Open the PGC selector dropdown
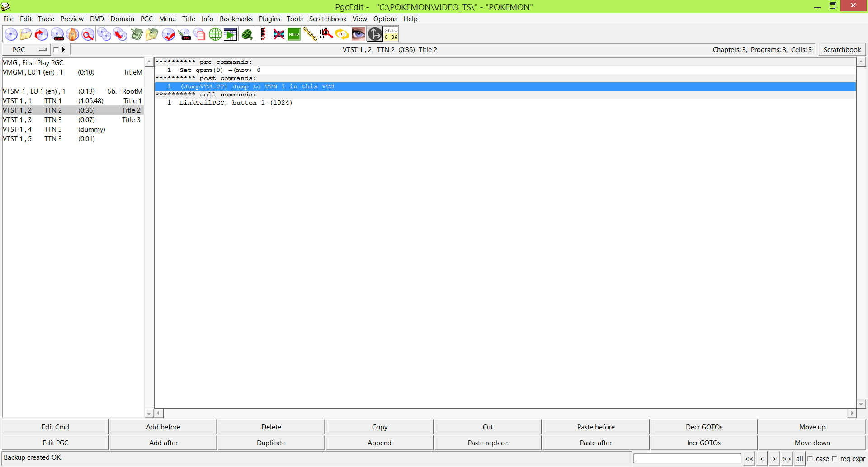Viewport: 868px width, 467px height. [x=26, y=50]
